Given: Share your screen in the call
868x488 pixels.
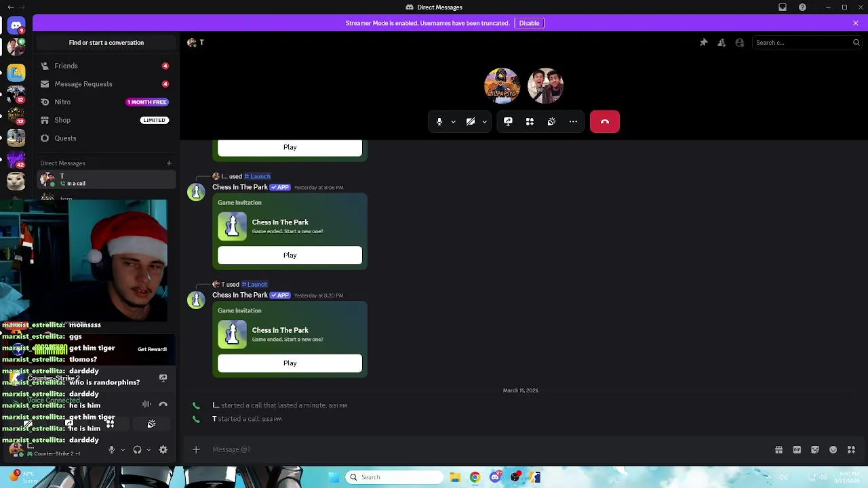Looking at the screenshot, I should [x=508, y=122].
